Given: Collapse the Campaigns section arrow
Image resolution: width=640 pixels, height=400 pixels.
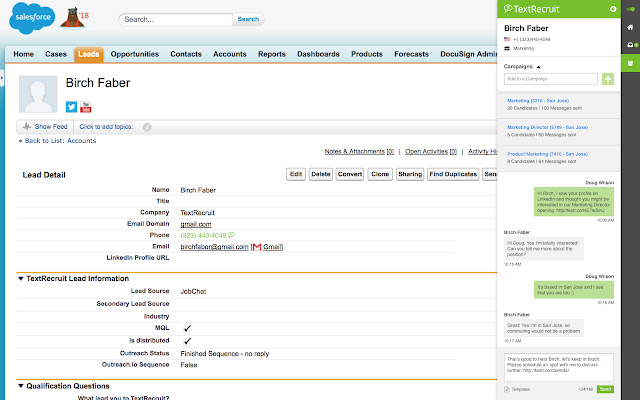Looking at the screenshot, I should [538, 67].
